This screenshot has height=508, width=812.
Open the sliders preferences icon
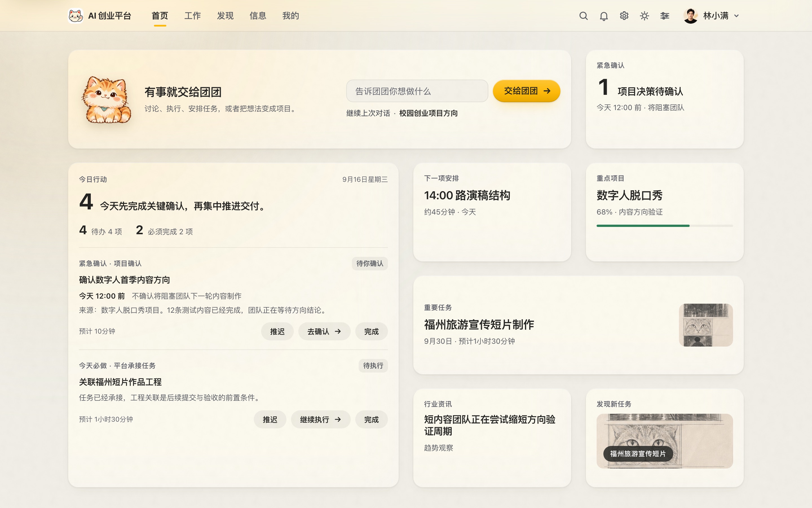(665, 16)
